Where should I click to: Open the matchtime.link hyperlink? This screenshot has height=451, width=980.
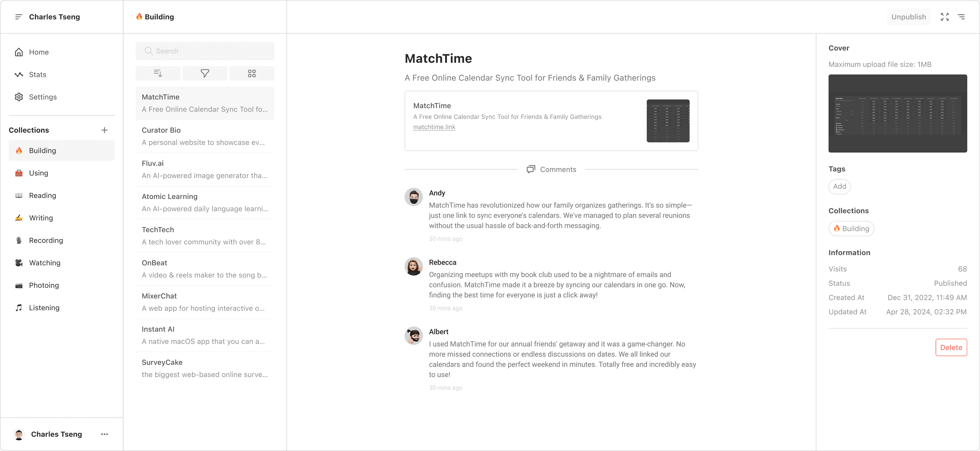click(x=434, y=127)
